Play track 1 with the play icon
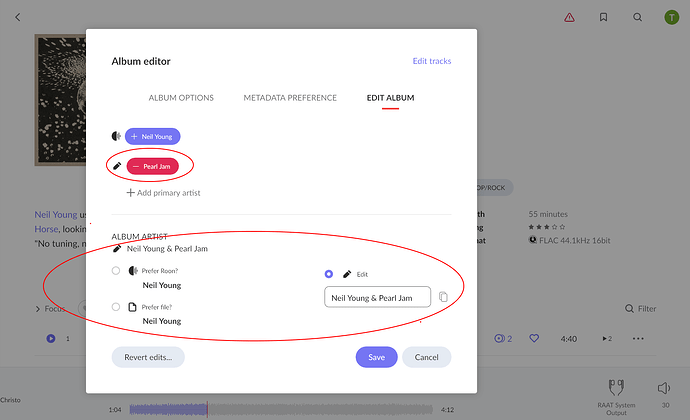 coord(51,339)
